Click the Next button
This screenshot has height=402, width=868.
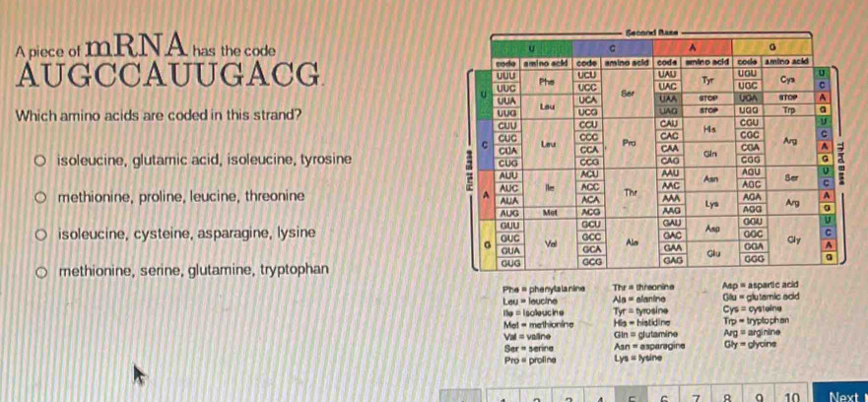coord(845,395)
